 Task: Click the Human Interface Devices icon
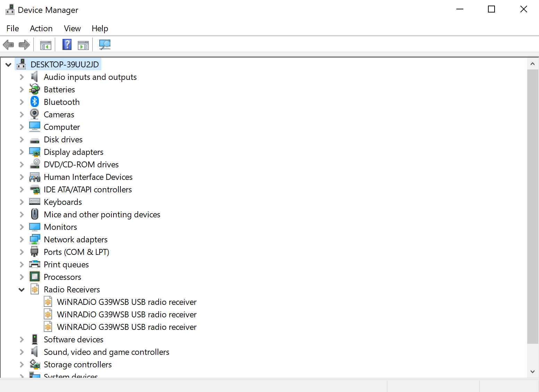point(35,177)
